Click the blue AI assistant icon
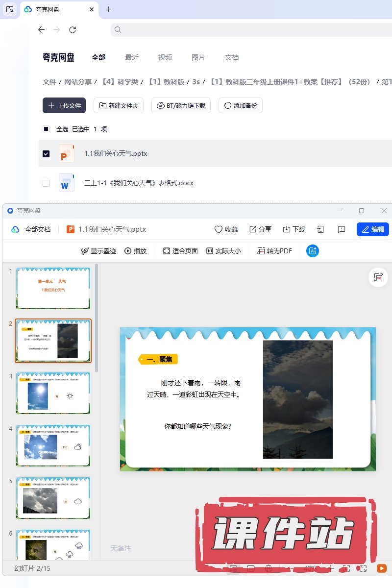 click(313, 251)
